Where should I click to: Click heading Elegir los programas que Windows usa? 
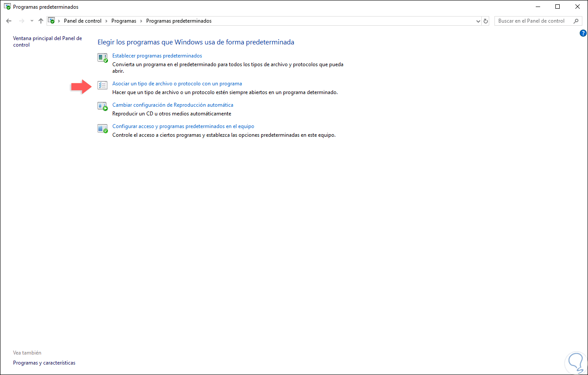(x=196, y=42)
